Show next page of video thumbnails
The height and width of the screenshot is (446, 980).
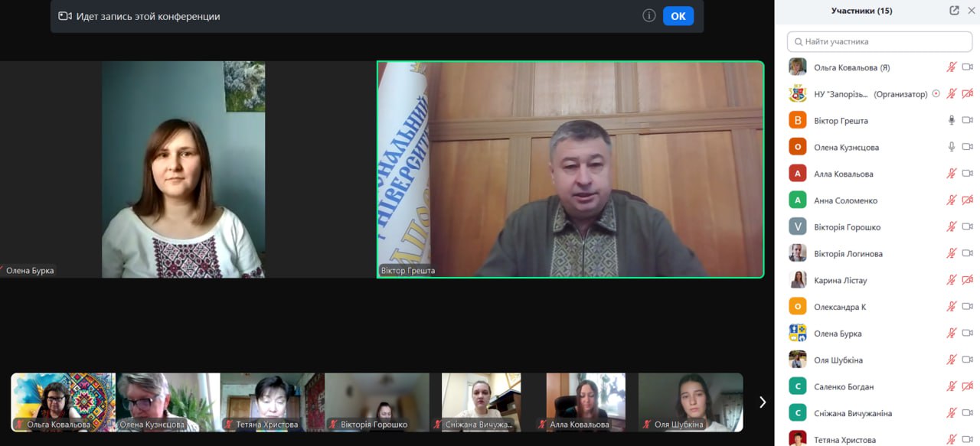[x=762, y=402]
